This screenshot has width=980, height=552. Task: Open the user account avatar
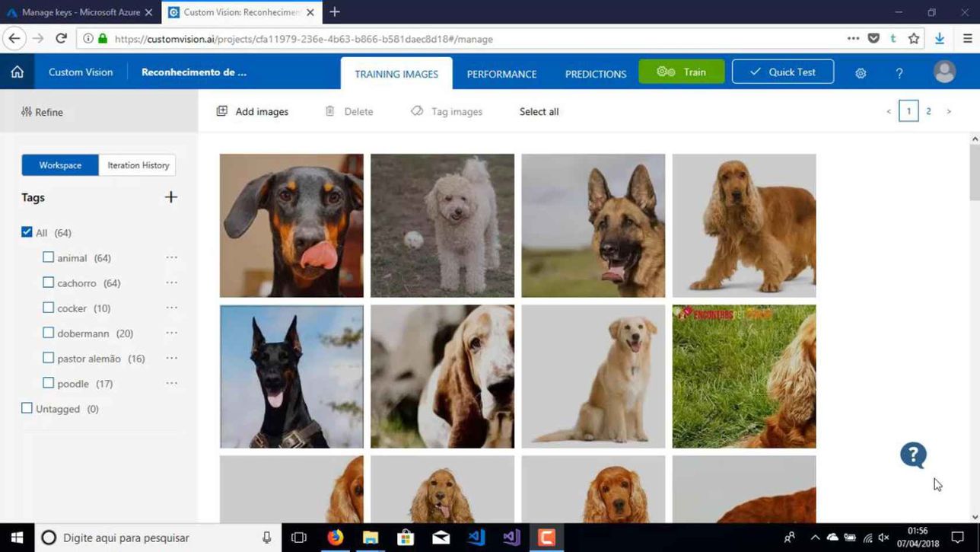944,72
